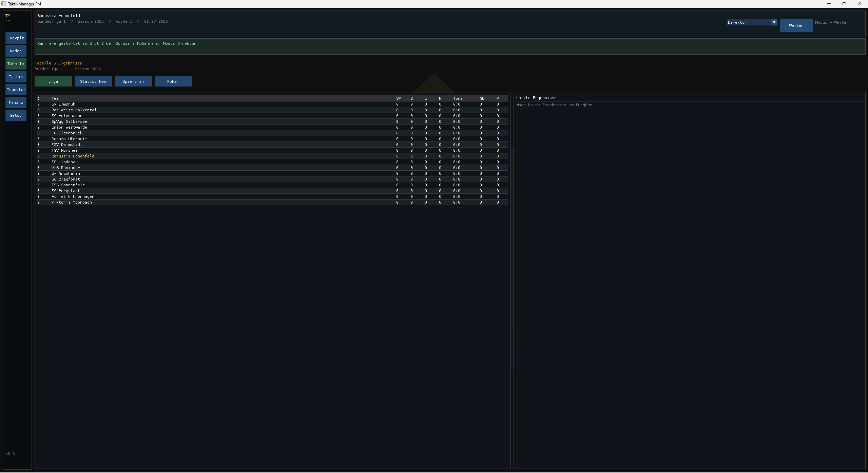The width and height of the screenshot is (868, 473).
Task: Click the SV Elmsruh team row
Action: [x=63, y=104]
